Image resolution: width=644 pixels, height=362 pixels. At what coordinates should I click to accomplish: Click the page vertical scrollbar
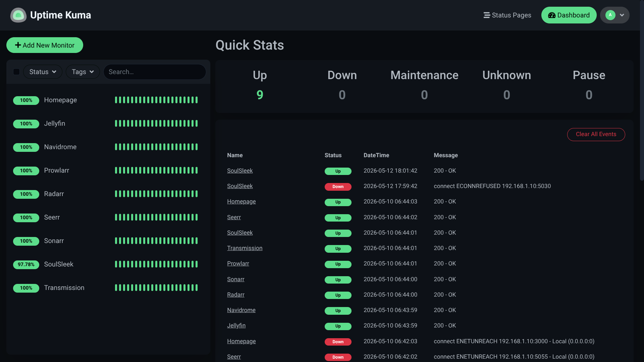pyautogui.click(x=642, y=90)
